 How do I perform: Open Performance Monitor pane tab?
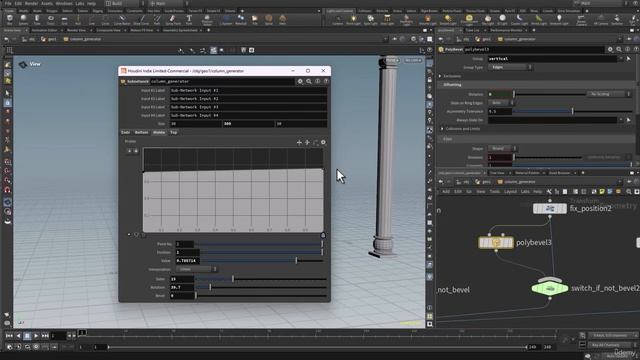pyautogui.click(x=506, y=30)
